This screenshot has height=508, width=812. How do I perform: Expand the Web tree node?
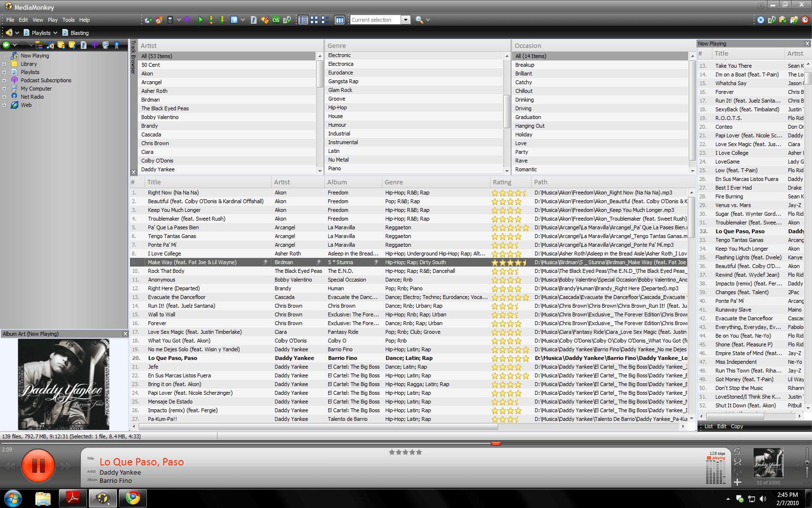click(4, 105)
